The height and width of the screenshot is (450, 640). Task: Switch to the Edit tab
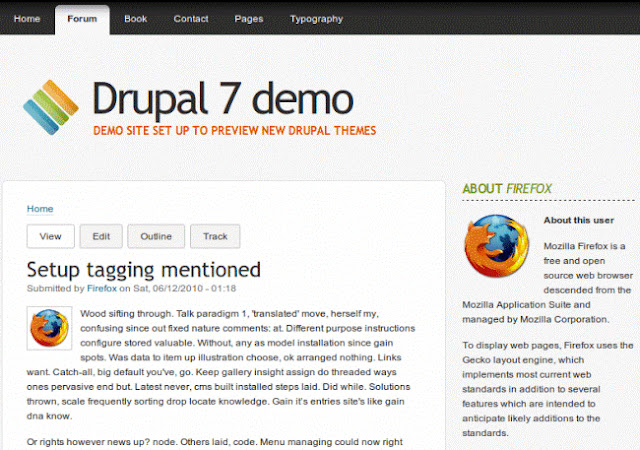click(x=101, y=236)
